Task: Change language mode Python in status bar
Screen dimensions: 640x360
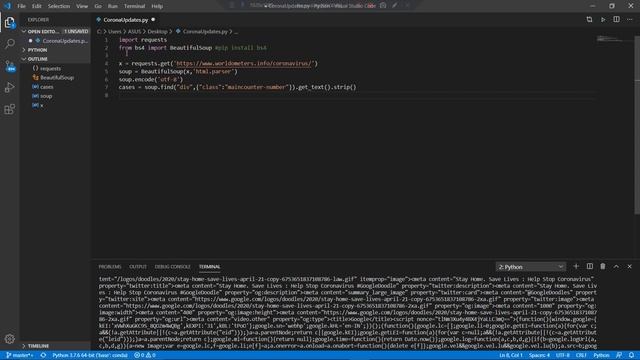Action: point(601,355)
